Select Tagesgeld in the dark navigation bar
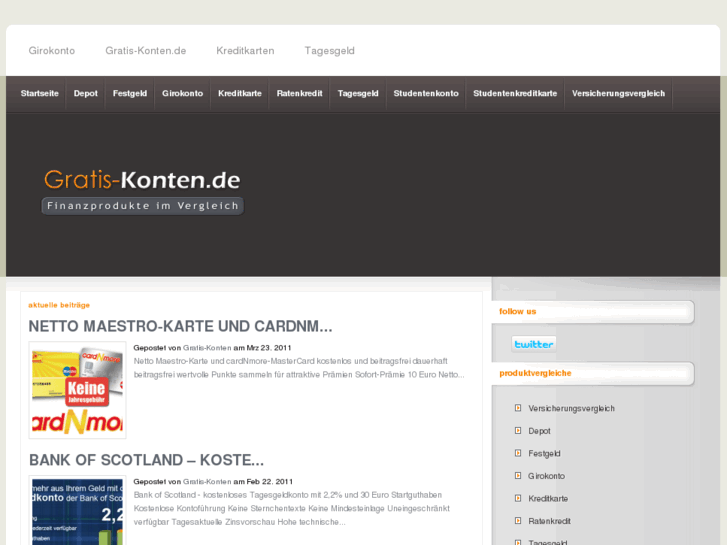727x545 pixels. [358, 93]
